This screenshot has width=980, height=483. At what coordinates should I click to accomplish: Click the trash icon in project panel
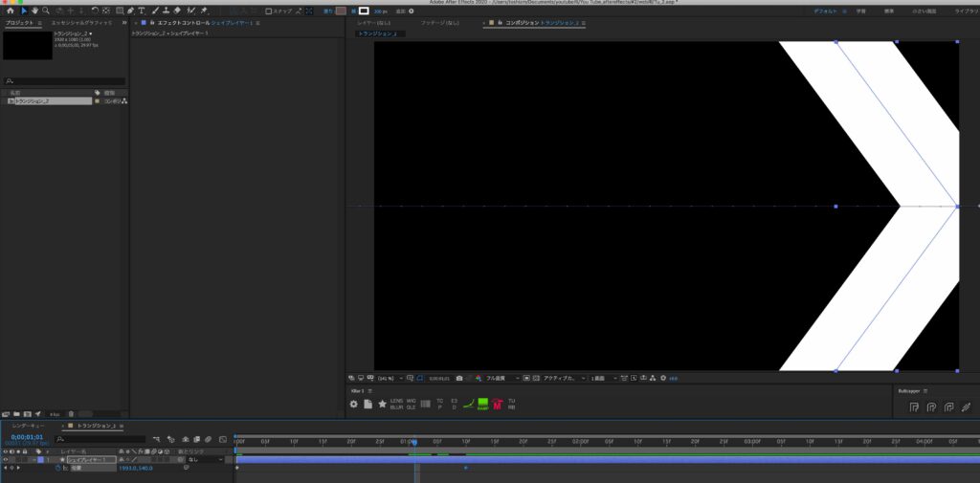pyautogui.click(x=71, y=413)
